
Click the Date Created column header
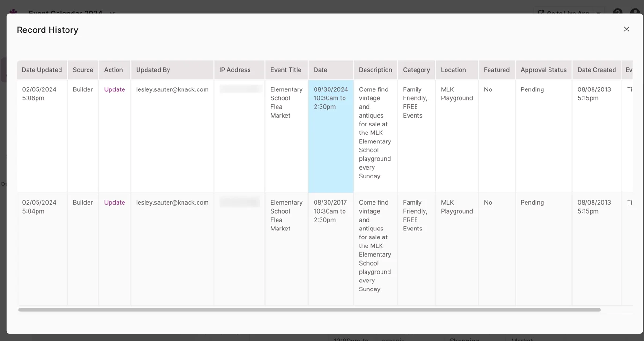(x=597, y=70)
